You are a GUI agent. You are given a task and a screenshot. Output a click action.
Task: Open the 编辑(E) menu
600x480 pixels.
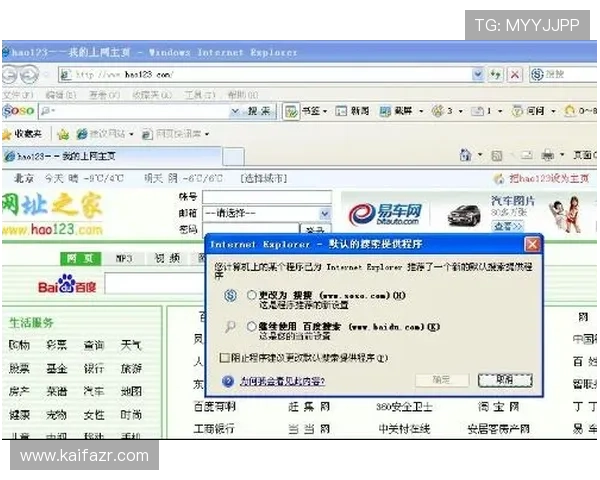click(x=61, y=94)
